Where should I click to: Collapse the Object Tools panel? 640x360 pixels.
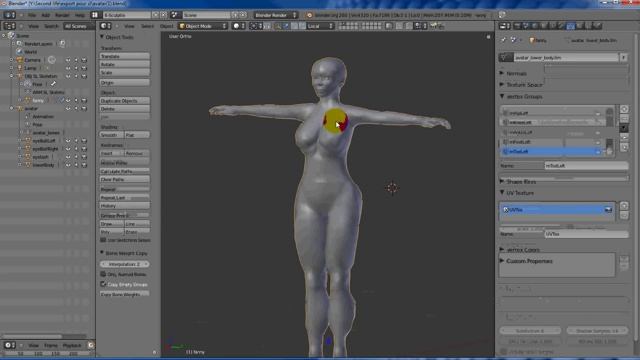point(102,37)
